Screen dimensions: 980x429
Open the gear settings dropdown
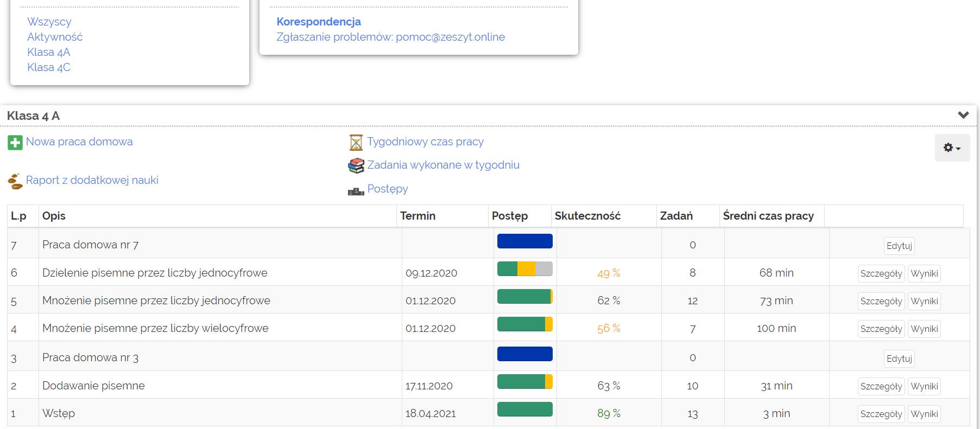click(952, 148)
